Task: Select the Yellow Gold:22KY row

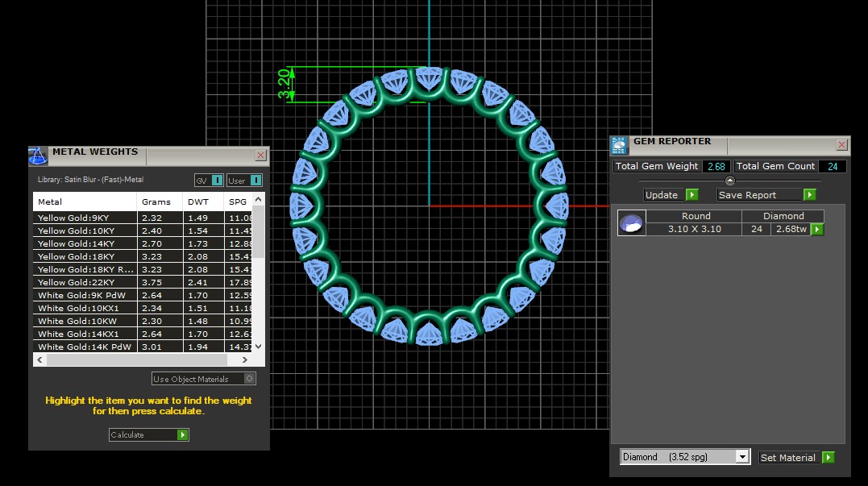Action: [x=143, y=282]
